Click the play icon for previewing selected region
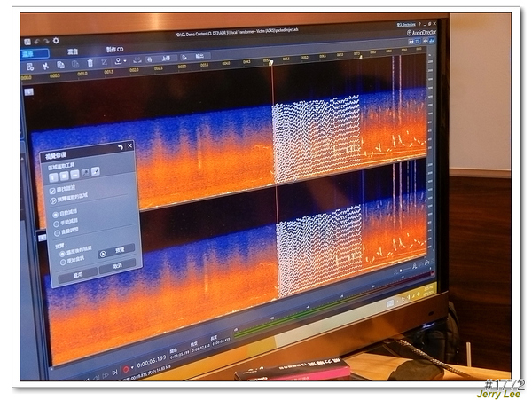The height and width of the screenshot is (400, 532). pyautogui.click(x=53, y=200)
